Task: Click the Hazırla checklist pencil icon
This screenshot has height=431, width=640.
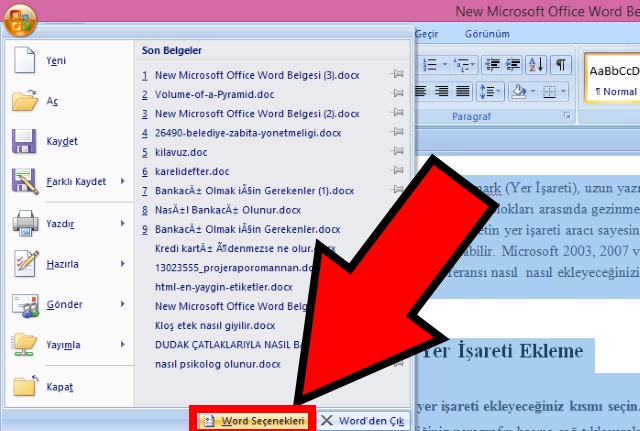Action: coord(26,264)
